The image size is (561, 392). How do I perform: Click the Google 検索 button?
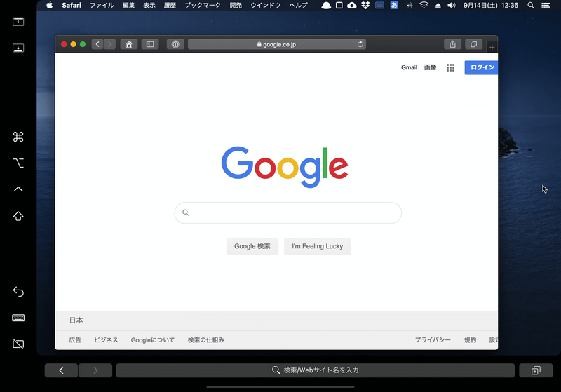252,246
